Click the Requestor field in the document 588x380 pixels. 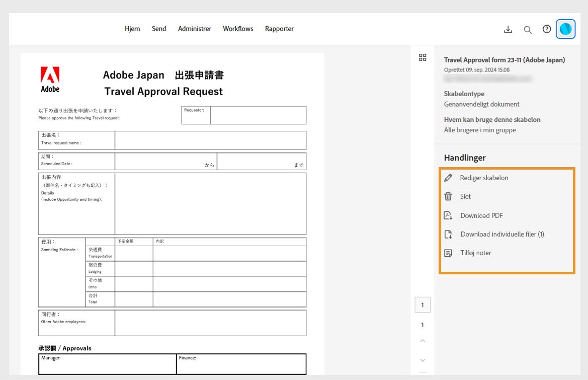258,115
